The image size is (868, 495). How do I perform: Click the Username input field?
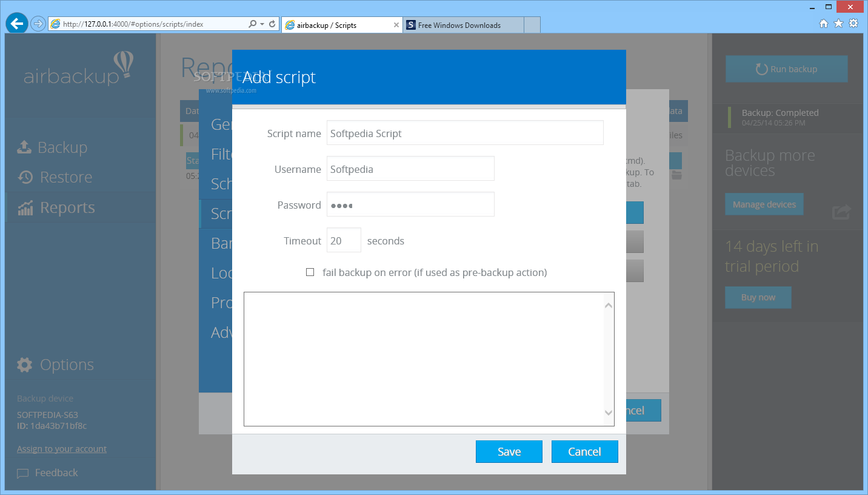[410, 169]
